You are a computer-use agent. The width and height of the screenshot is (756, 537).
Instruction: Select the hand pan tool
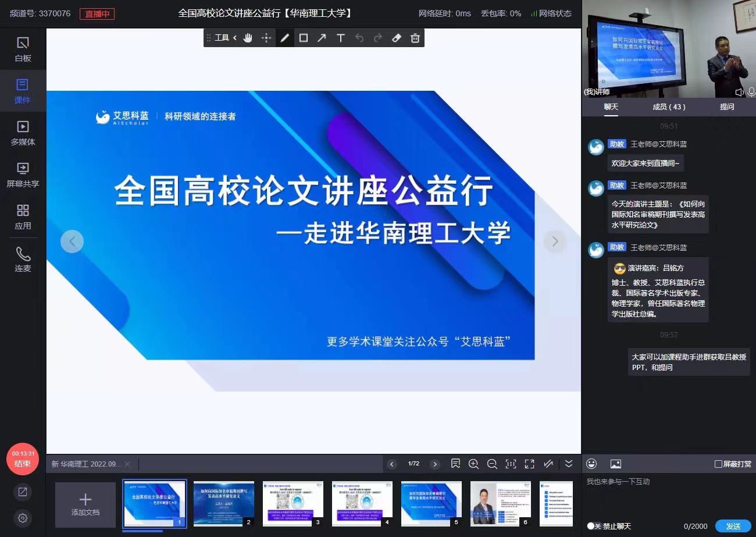[x=248, y=38]
